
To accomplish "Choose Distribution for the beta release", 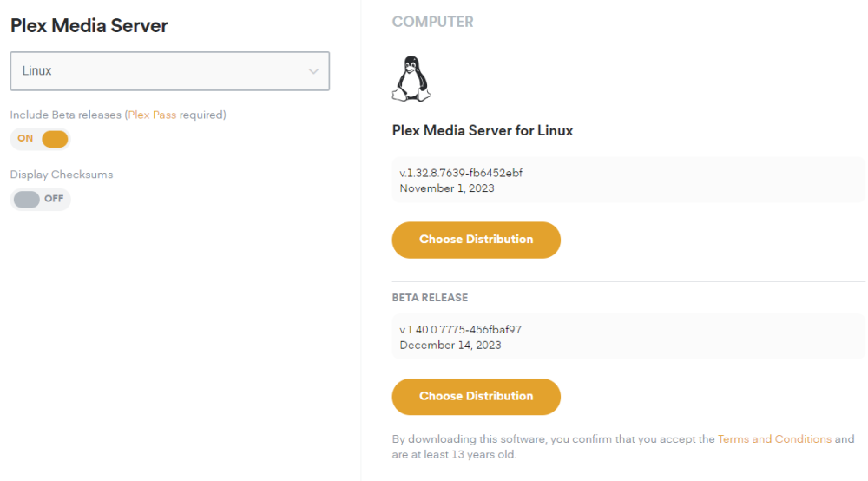I will 476,396.
